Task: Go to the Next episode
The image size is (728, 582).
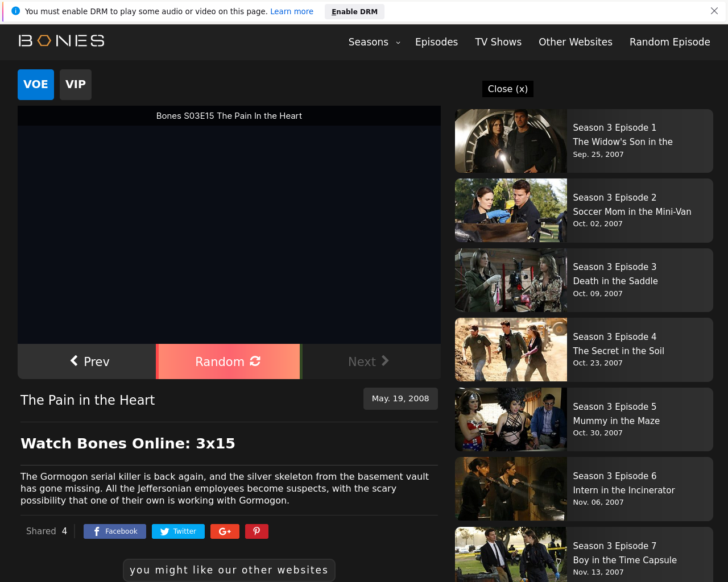Action: click(371, 361)
